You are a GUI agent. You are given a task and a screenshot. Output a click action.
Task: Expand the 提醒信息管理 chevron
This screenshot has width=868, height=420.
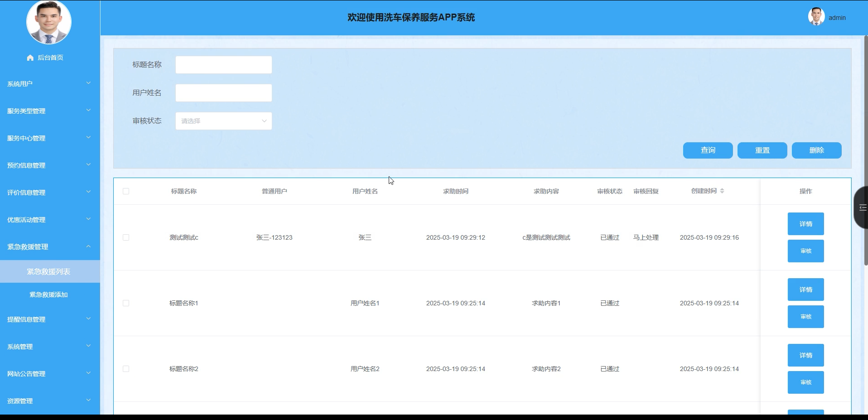pyautogui.click(x=88, y=319)
